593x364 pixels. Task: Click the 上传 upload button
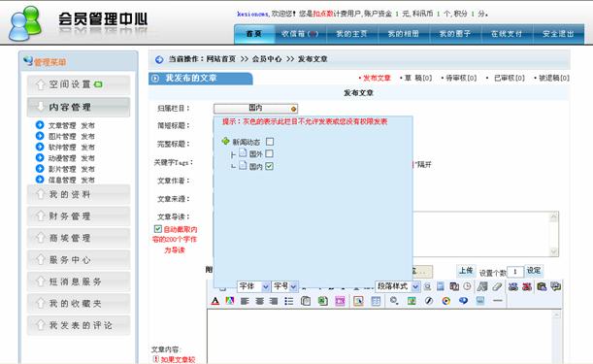466,271
